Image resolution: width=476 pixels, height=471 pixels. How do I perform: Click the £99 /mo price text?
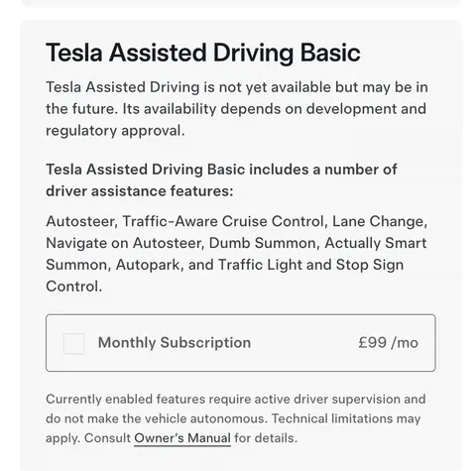tap(388, 343)
